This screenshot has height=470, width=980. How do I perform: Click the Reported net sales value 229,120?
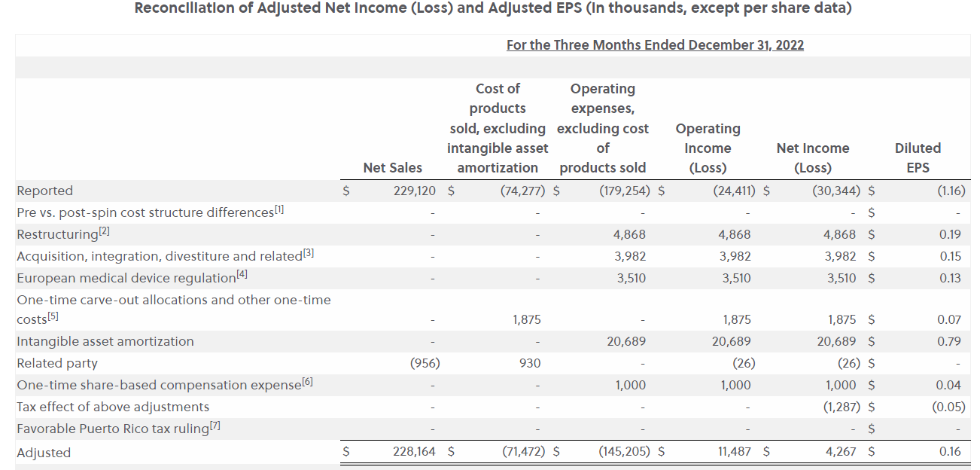pos(415,191)
